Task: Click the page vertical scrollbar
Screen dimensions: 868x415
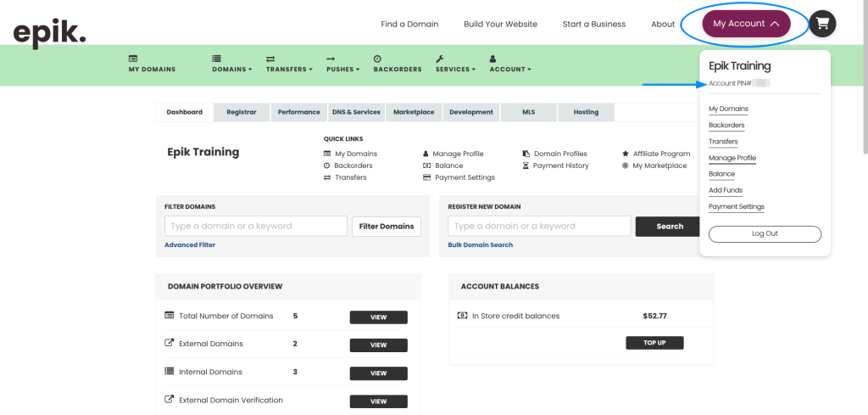Action: [x=865, y=77]
